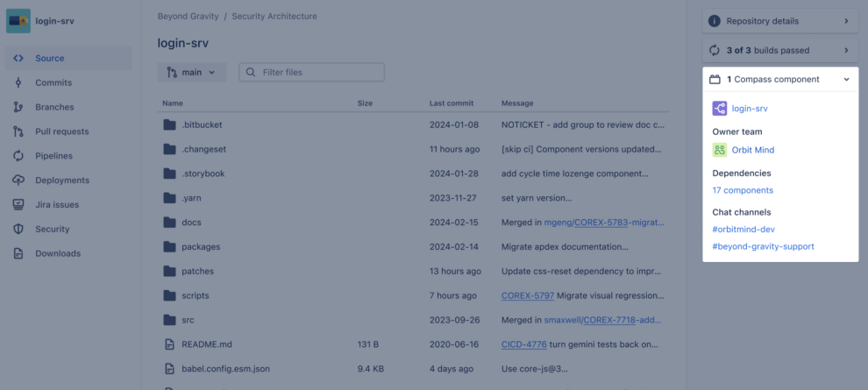The image size is (868, 390).
Task: Click the Pull requests sidebar icon
Action: point(18,131)
